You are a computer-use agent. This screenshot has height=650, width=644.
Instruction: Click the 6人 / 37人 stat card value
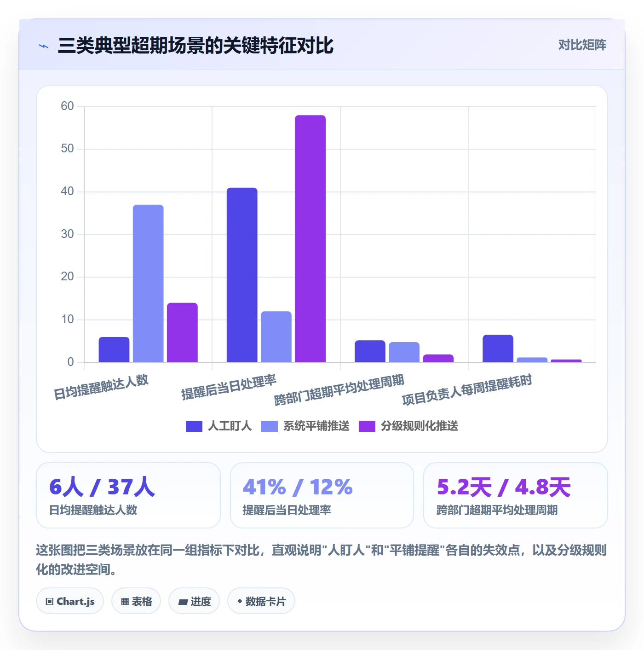(x=102, y=487)
